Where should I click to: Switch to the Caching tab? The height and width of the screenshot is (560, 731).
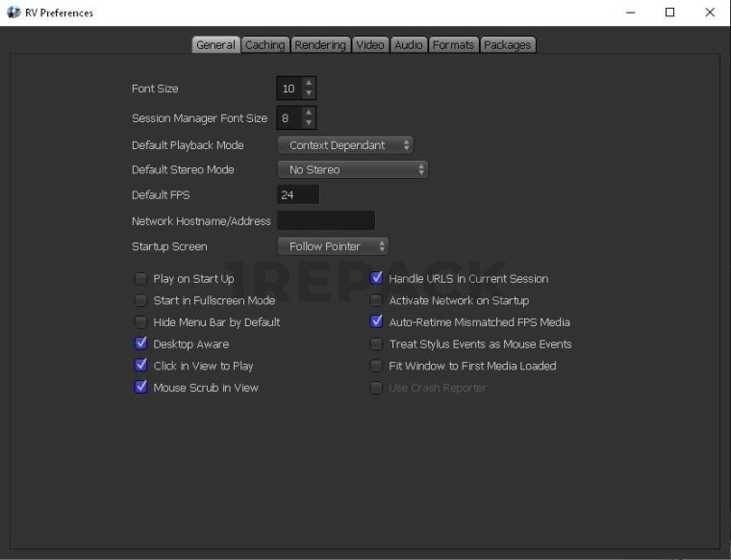[265, 44]
